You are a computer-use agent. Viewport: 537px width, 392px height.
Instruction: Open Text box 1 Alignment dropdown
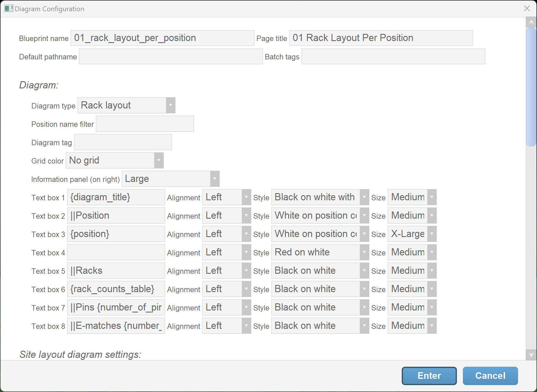click(246, 197)
